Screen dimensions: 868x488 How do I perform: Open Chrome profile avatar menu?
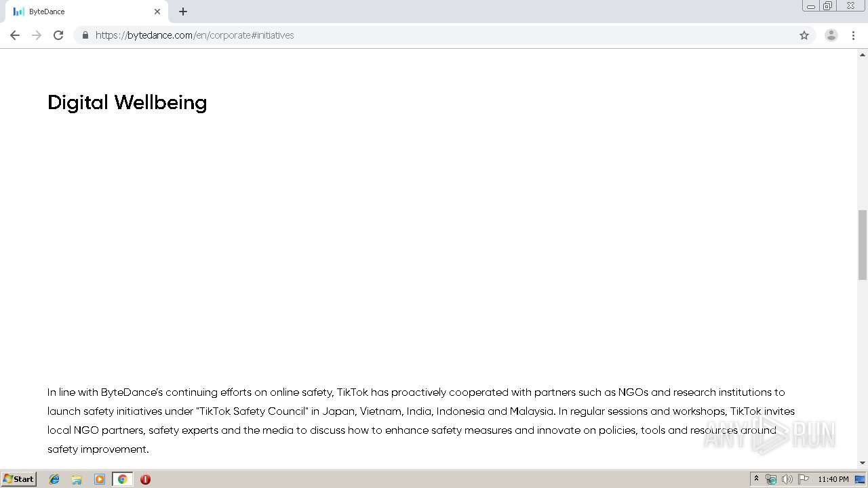click(x=831, y=35)
